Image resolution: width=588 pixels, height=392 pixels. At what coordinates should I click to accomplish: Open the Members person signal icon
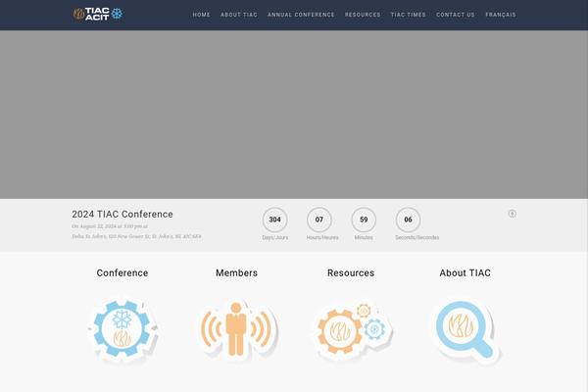237,330
